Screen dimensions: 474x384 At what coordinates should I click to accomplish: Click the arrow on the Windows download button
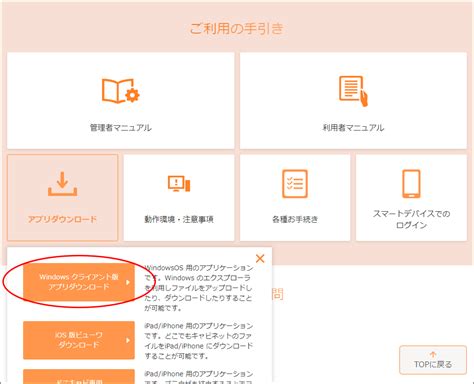pos(128,282)
